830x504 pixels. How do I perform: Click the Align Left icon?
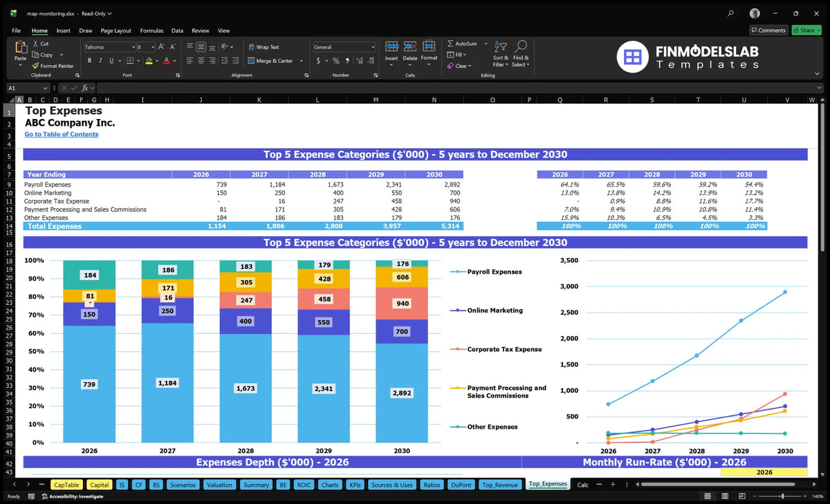click(x=190, y=61)
